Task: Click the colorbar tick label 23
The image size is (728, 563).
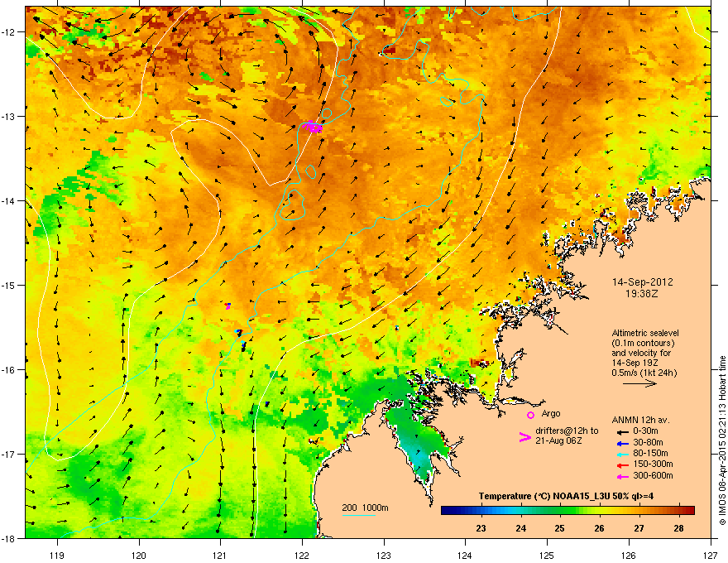Action: (x=481, y=528)
